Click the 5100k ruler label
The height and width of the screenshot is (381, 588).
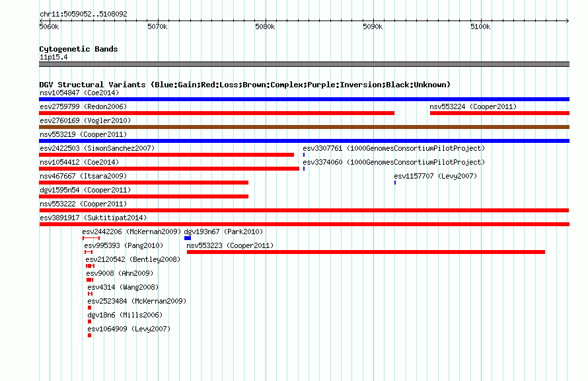coord(480,26)
